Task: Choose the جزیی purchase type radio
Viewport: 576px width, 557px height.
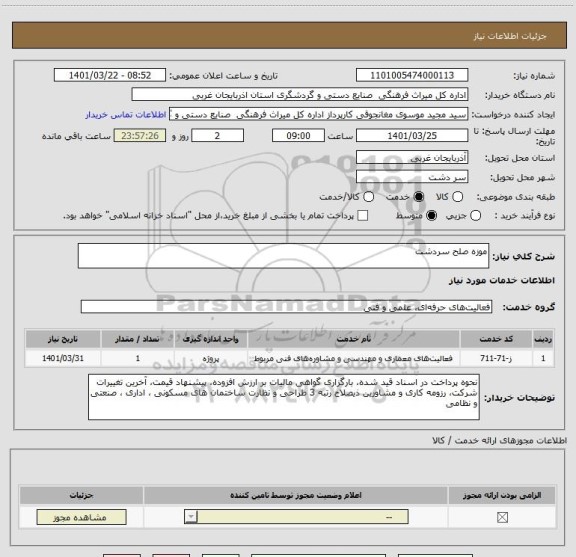Action: [475, 216]
